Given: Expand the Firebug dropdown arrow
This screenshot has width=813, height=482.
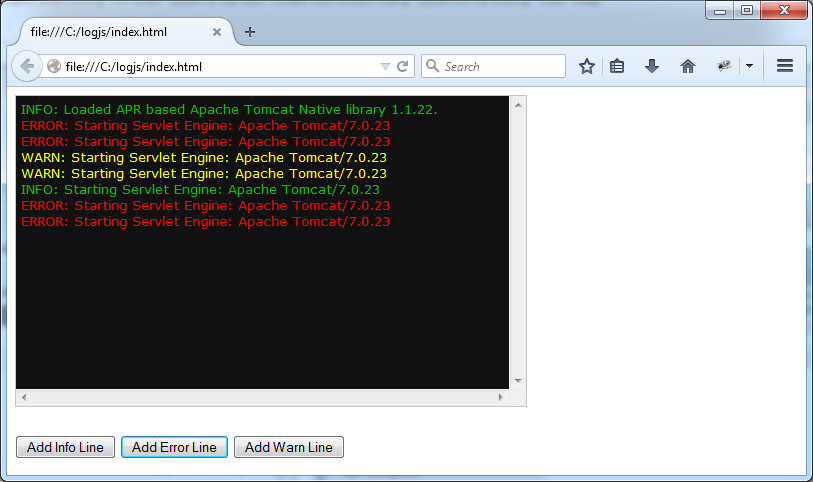Looking at the screenshot, I should pyautogui.click(x=749, y=66).
